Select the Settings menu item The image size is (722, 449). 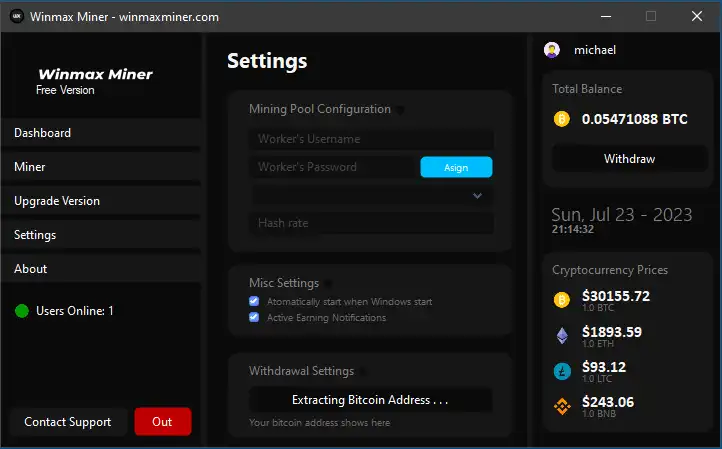point(101,235)
